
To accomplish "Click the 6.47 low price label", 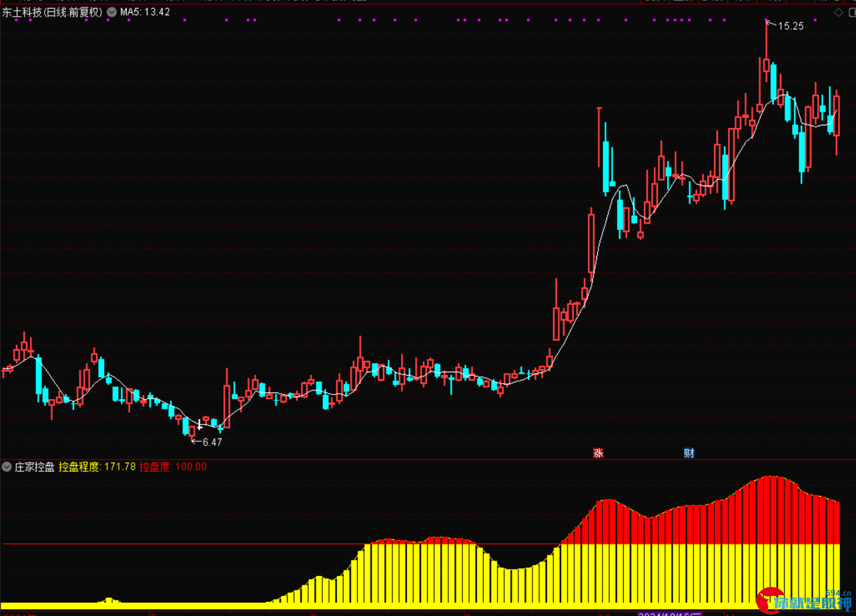I will 212,442.
